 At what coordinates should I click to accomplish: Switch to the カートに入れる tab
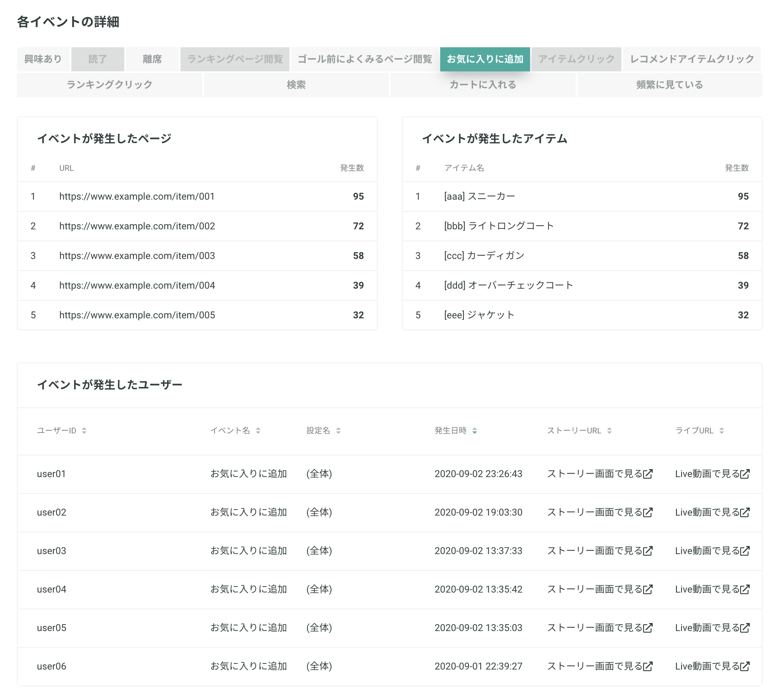pos(483,85)
